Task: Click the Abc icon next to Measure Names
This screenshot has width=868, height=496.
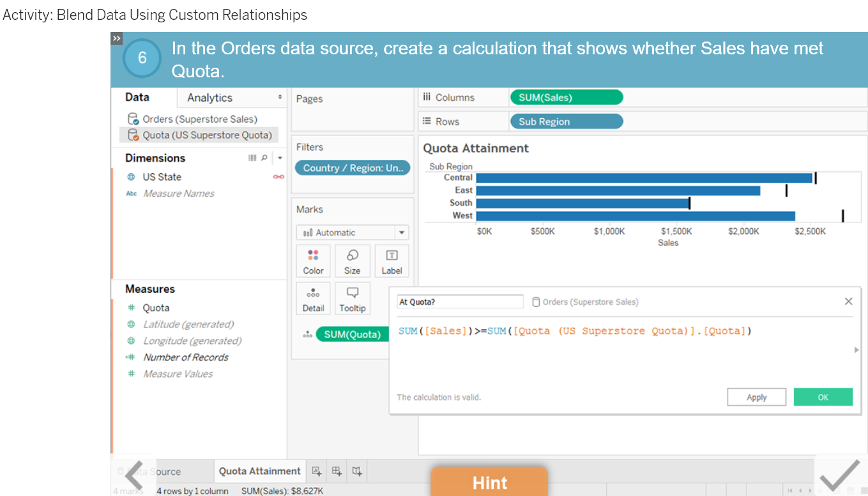Action: click(132, 194)
